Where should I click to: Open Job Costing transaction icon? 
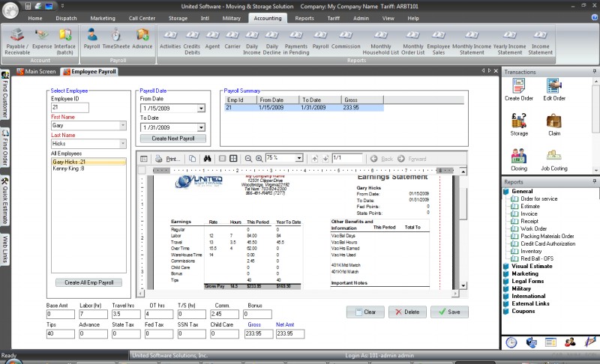[x=554, y=160]
